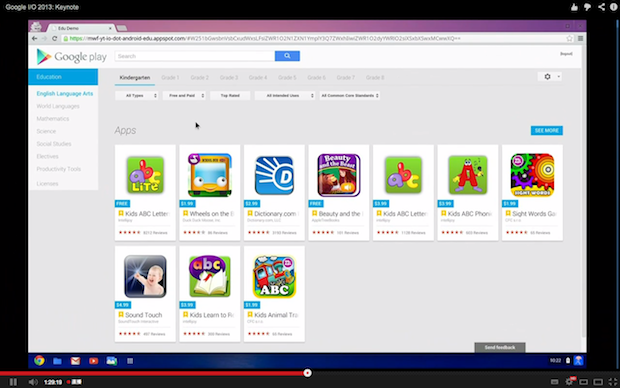Open Licenses in the sidebar
620x388 pixels.
click(x=47, y=184)
